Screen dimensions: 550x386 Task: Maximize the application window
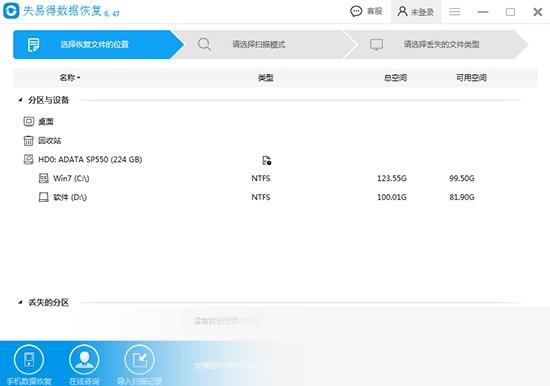pos(510,12)
